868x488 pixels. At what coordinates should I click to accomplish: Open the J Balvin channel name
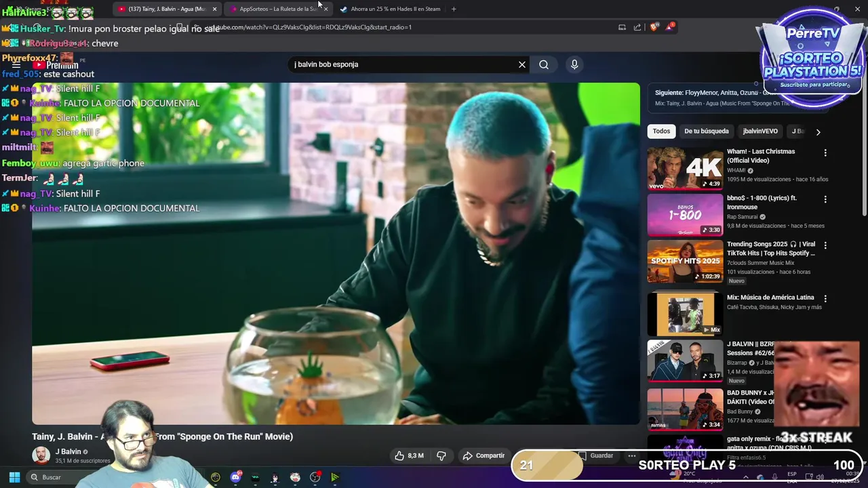tap(68, 451)
